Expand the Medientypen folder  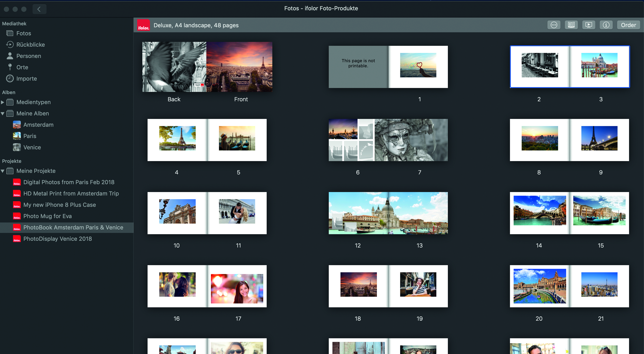point(3,102)
